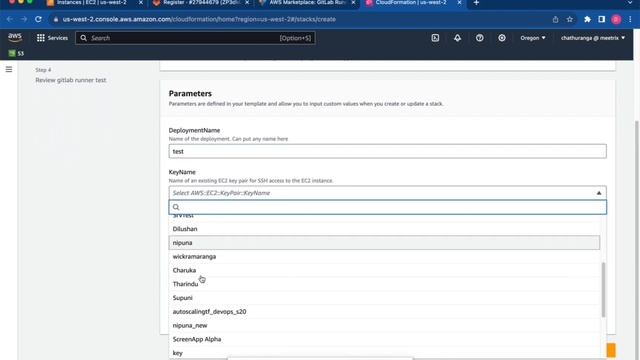Click the dropdown list scrollbar
Screen dimensions: 640x360
click(x=603, y=290)
